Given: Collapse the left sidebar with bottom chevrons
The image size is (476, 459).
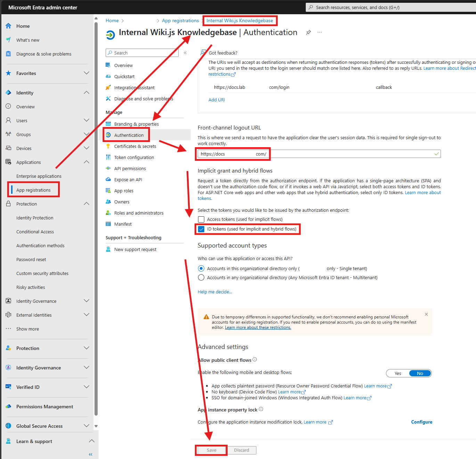Looking at the screenshot, I should pyautogui.click(x=90, y=454).
